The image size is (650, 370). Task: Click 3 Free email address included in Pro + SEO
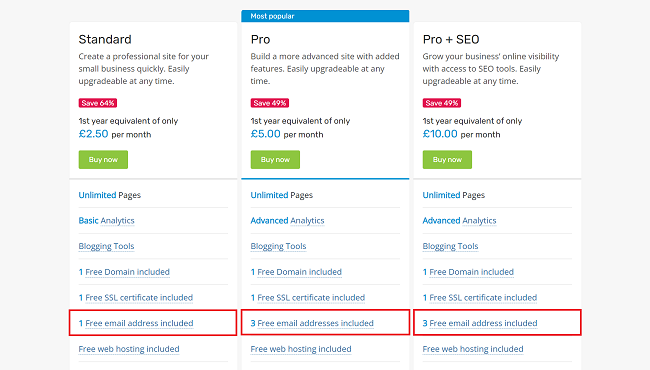480,323
